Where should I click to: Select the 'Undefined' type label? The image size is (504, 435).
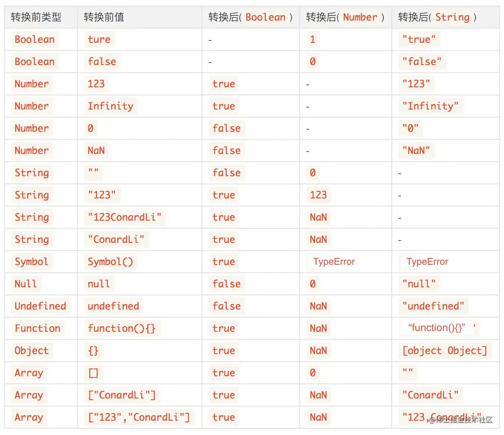coord(40,306)
